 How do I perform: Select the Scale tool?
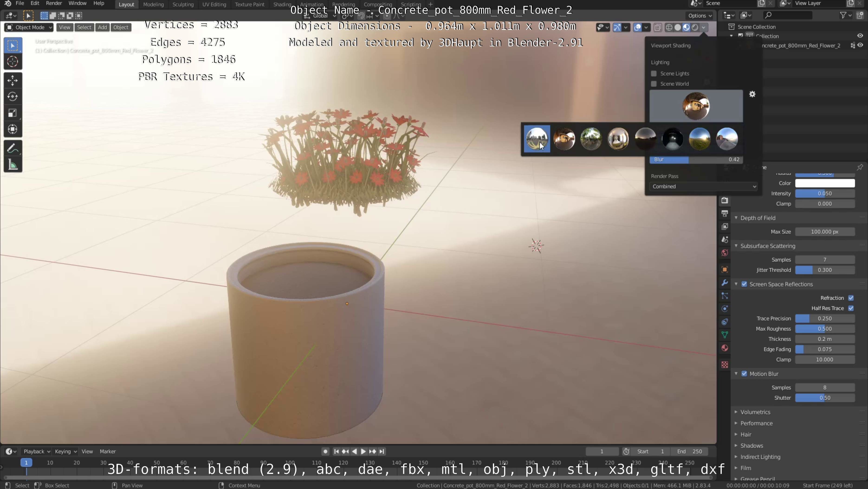(13, 113)
